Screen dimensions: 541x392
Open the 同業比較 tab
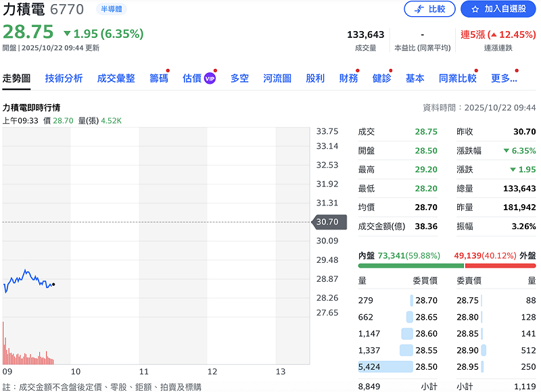[x=457, y=78]
